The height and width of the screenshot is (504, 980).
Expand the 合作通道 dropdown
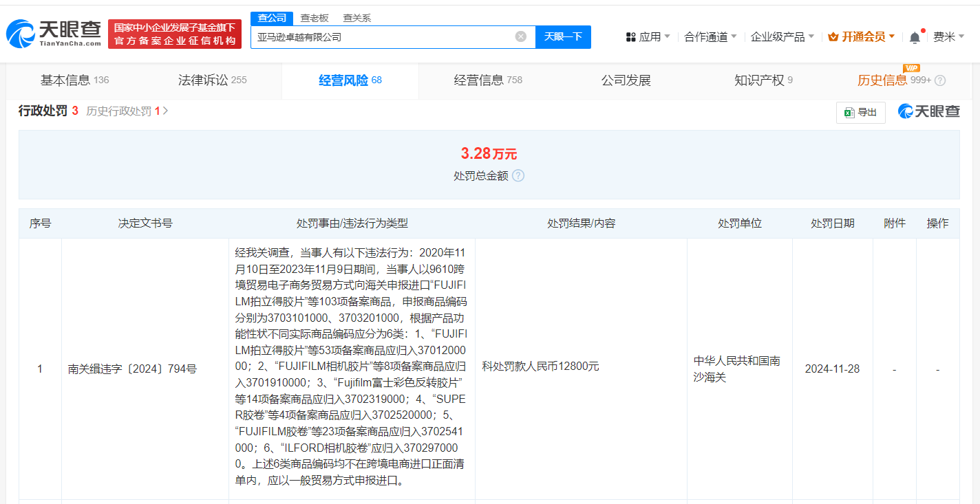pos(710,37)
